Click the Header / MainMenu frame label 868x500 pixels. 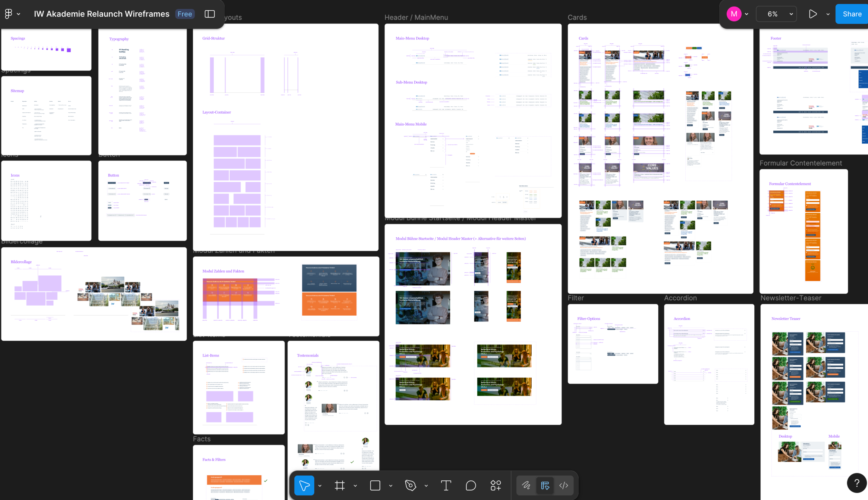(x=416, y=17)
